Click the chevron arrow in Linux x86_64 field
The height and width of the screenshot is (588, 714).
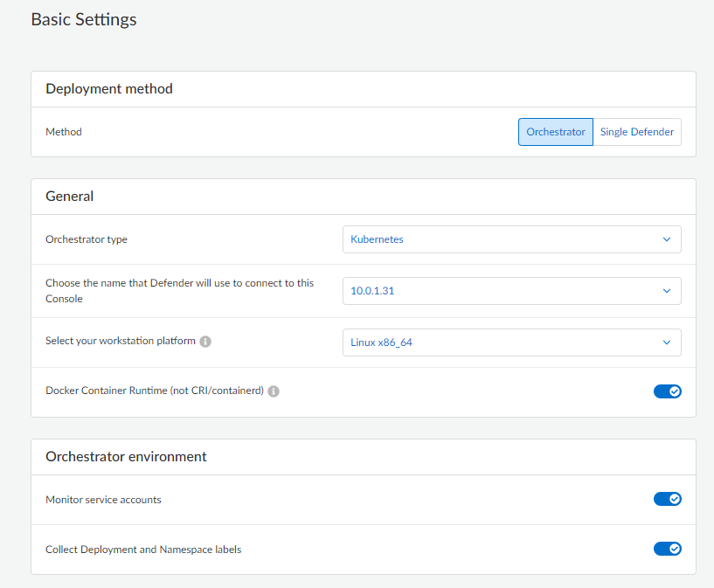pos(667,342)
